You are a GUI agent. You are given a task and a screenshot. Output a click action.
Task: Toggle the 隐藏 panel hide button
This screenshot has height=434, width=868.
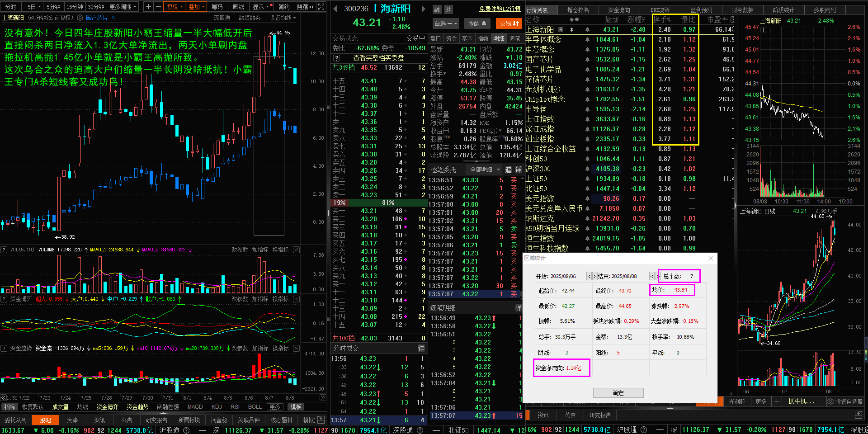305,7
